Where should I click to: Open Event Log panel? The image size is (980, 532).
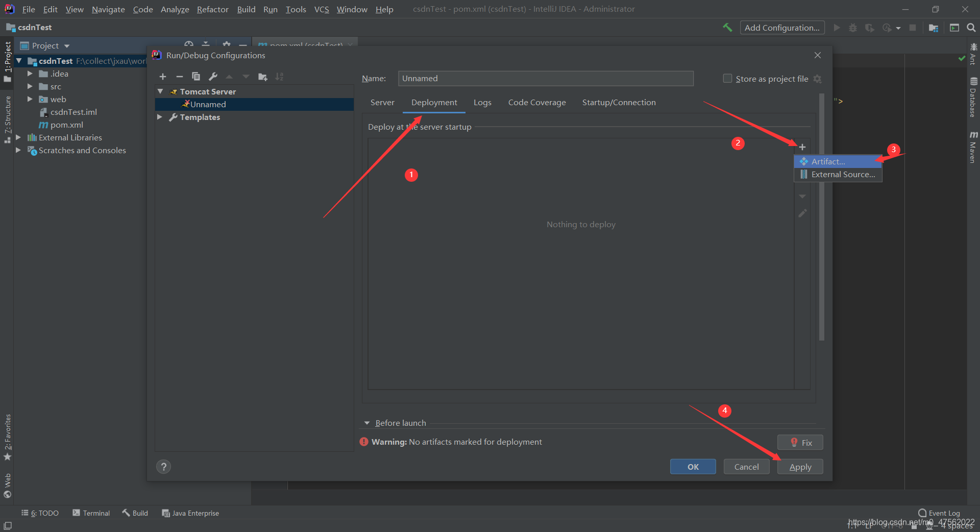click(939, 513)
